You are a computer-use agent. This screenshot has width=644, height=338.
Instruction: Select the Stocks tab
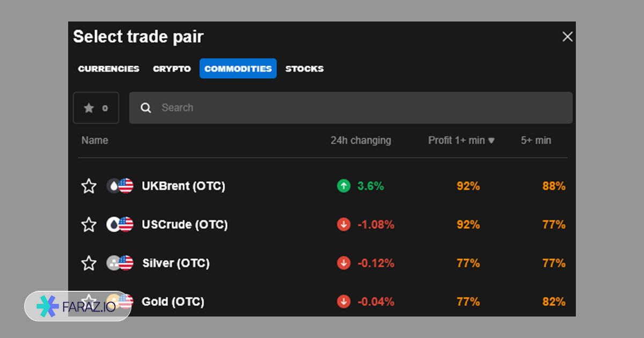tap(304, 69)
